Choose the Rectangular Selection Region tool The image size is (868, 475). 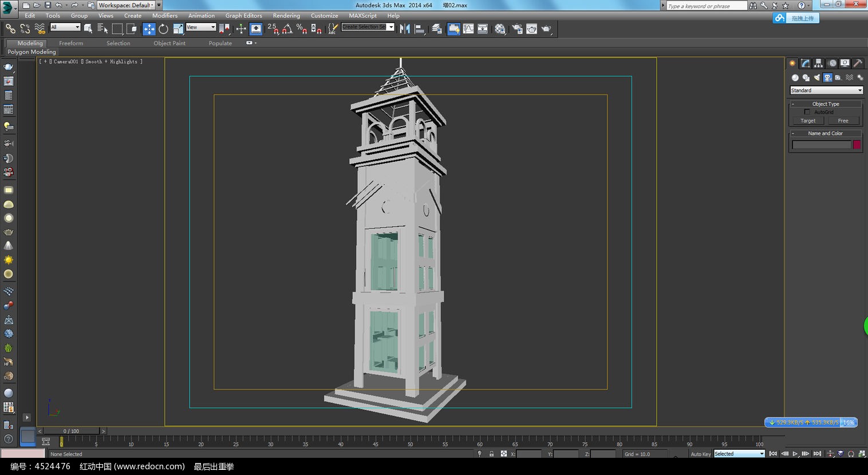pos(117,29)
